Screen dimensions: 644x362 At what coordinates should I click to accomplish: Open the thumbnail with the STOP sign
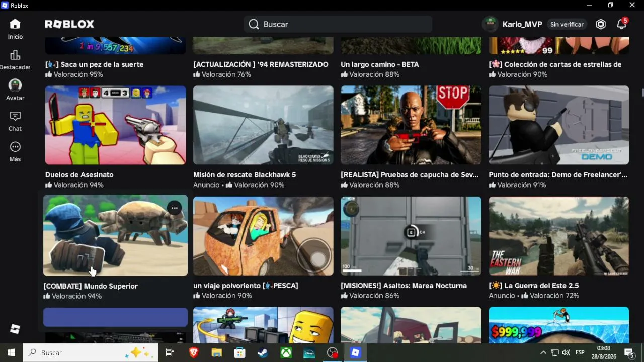pos(411,125)
